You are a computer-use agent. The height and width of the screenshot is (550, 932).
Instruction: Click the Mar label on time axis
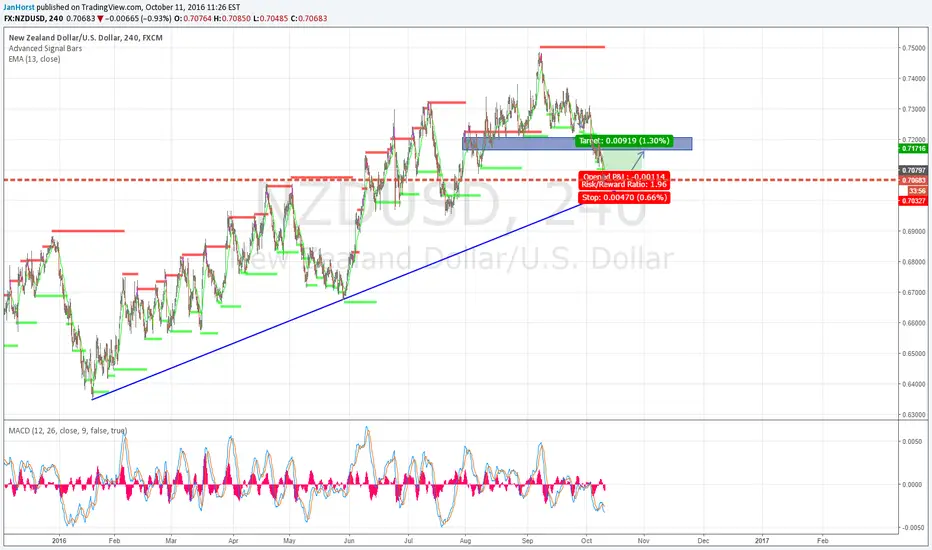[171, 540]
